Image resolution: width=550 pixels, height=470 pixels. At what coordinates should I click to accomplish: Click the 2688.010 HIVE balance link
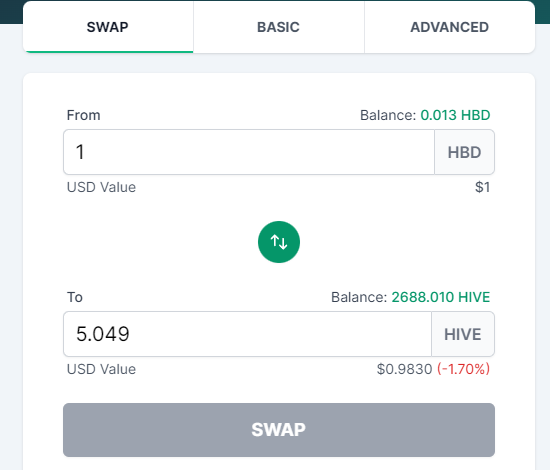pos(441,297)
